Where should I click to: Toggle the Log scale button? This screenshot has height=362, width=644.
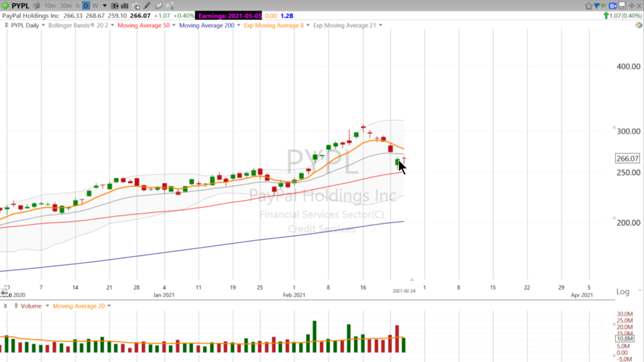[623, 292]
